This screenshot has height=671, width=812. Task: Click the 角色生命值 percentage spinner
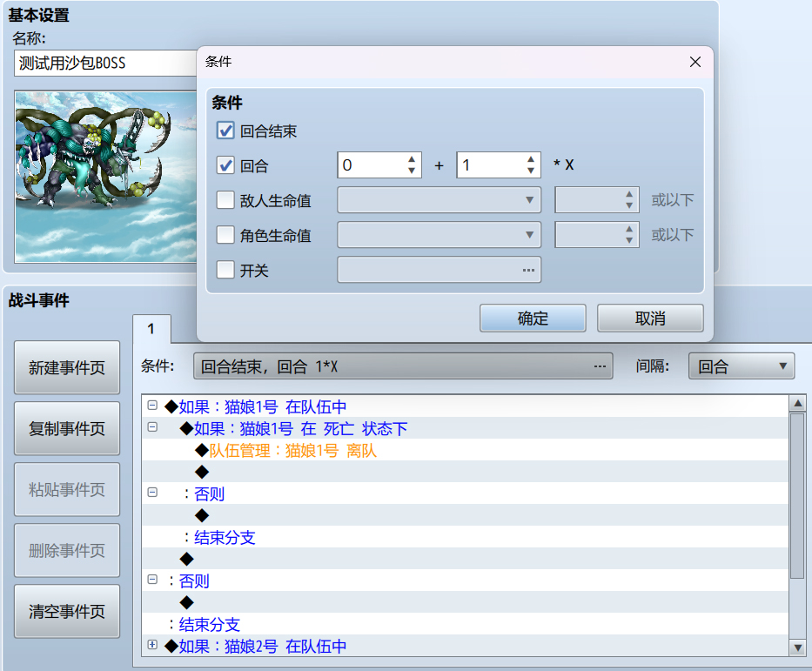(x=596, y=235)
